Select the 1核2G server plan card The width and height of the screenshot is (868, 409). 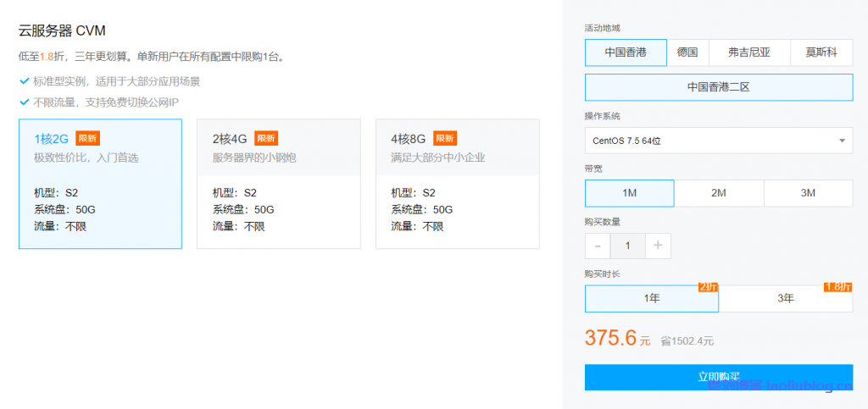point(100,184)
